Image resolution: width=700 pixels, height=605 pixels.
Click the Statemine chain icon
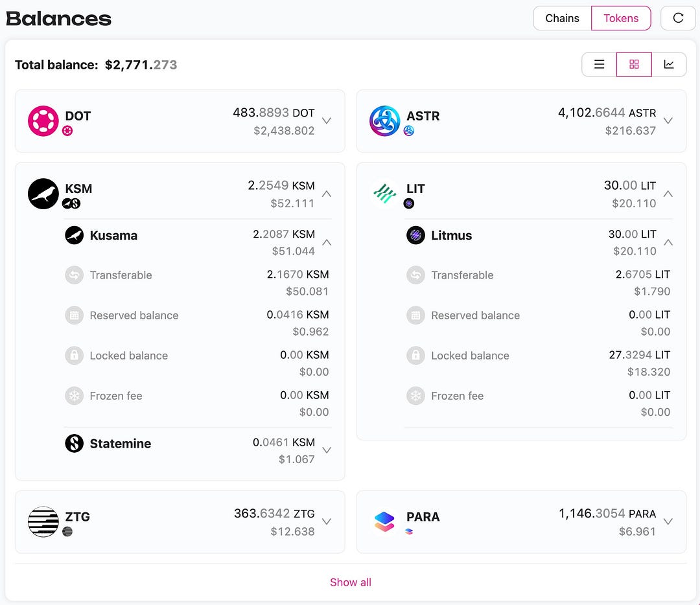75,444
